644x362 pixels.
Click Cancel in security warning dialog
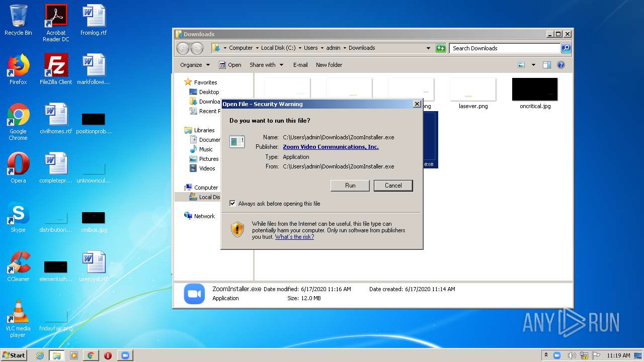pyautogui.click(x=393, y=186)
